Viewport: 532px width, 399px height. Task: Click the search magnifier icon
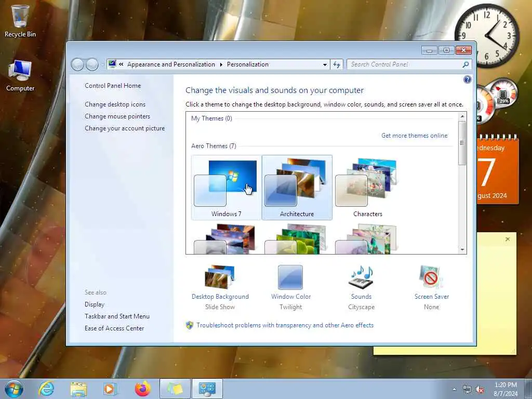(465, 64)
